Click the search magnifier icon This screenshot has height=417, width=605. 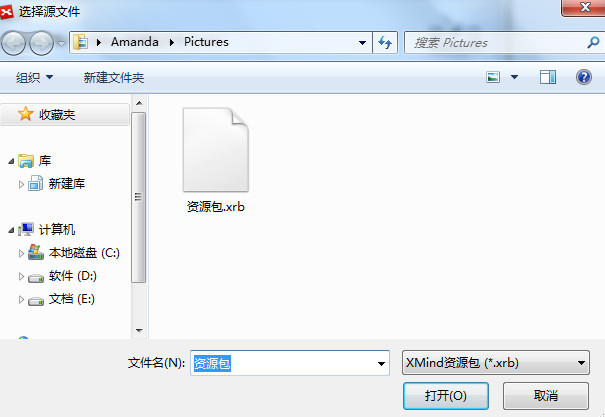[x=593, y=42]
